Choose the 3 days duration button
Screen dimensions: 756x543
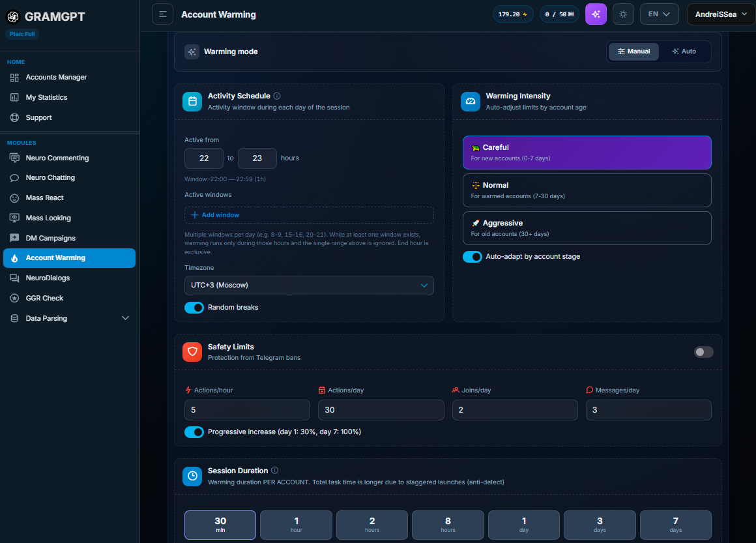(x=600, y=525)
